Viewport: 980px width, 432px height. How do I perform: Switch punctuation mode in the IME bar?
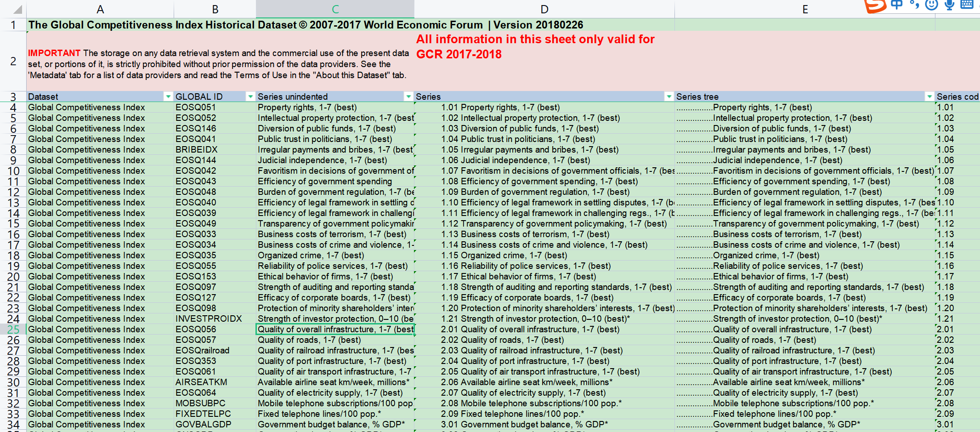point(914,5)
